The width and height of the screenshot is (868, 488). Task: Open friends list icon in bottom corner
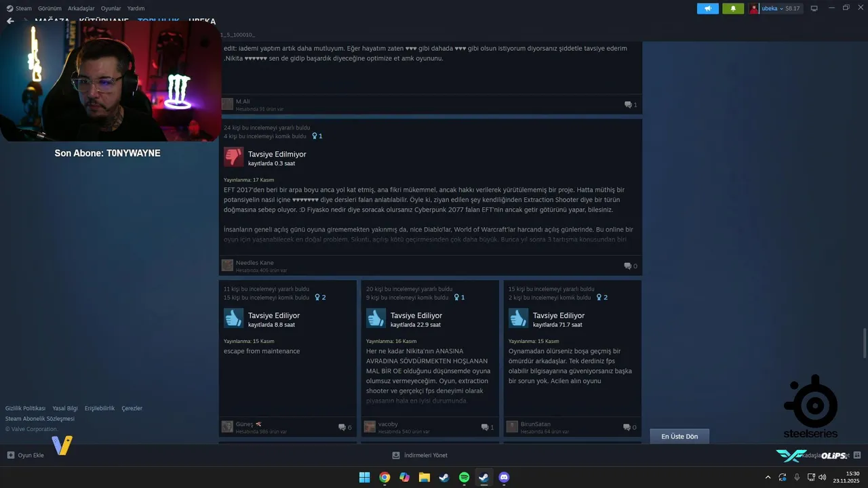coord(857,455)
